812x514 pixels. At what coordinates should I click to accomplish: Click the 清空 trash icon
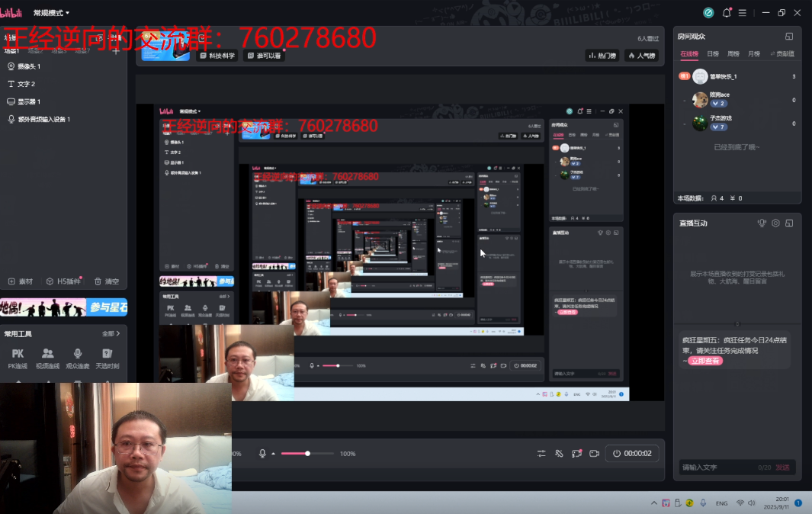point(107,281)
